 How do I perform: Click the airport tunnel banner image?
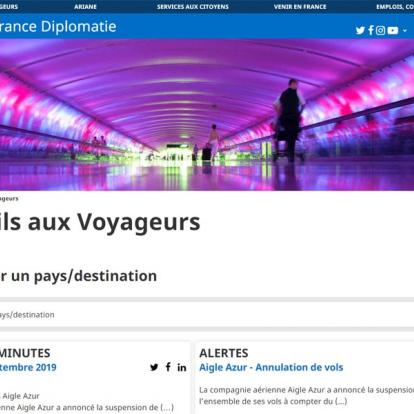click(207, 115)
